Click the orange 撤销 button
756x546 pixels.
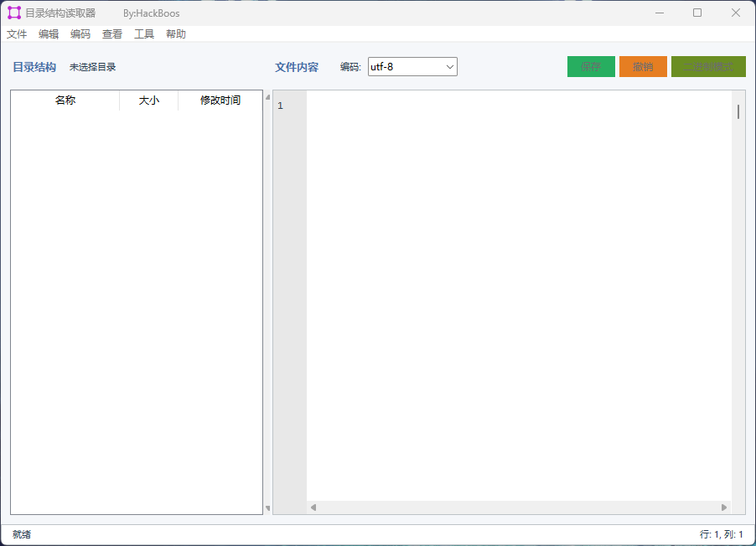[643, 67]
